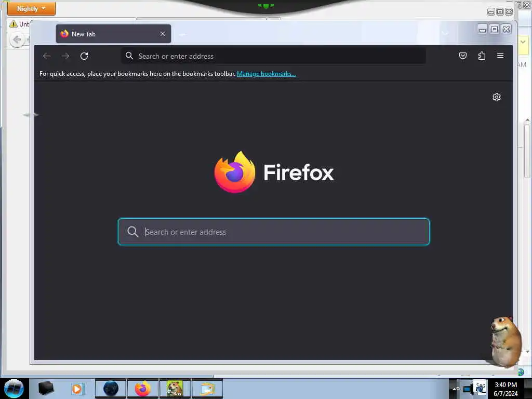Click the taskbar clock showing 3:40 PM

[x=506, y=389]
